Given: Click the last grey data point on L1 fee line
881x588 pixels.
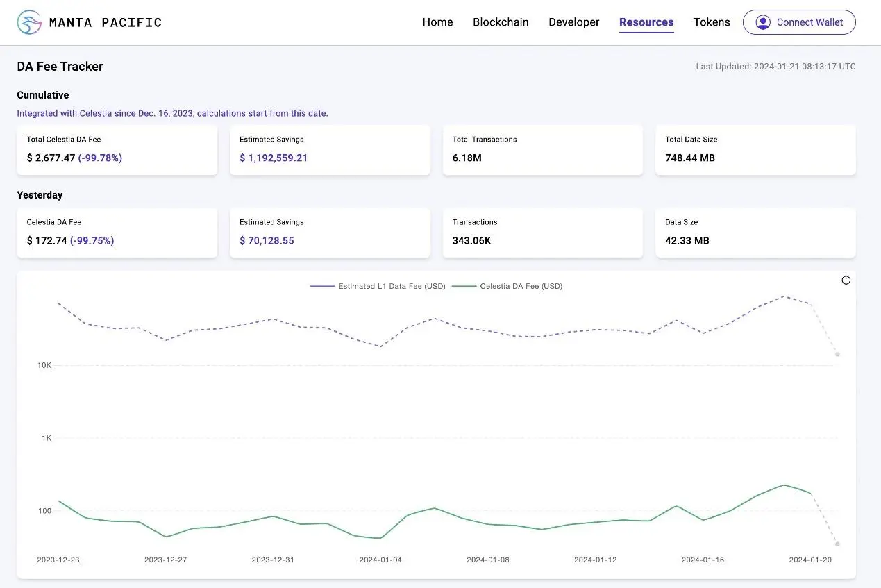Looking at the screenshot, I should 837,355.
